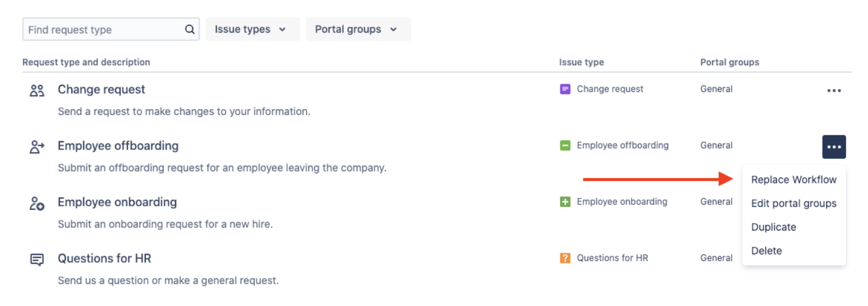Select Duplicate from the context menu
This screenshot has height=306, width=868.
(794, 227)
